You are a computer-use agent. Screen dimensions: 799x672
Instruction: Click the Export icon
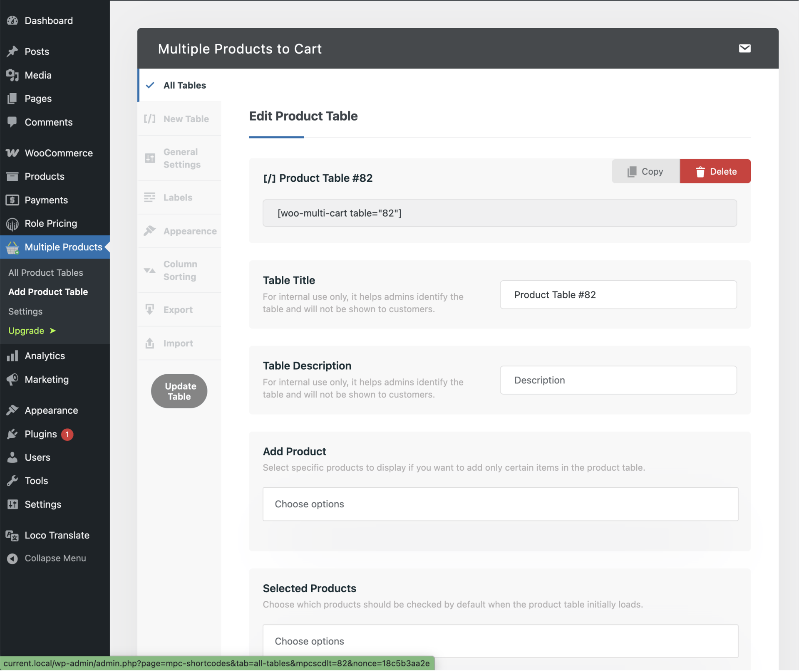[x=150, y=309]
